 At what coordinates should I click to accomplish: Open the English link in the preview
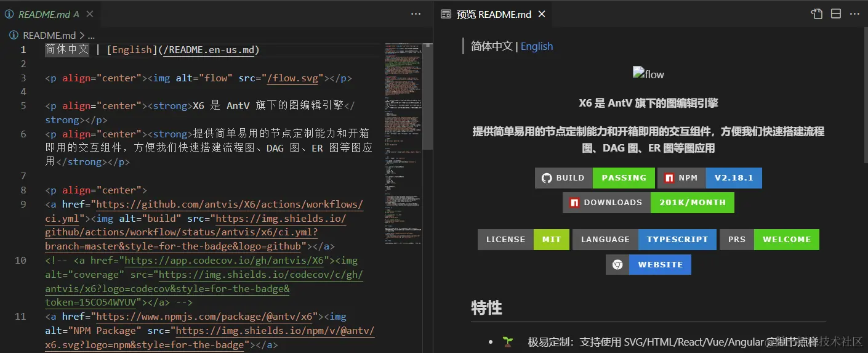coord(537,46)
